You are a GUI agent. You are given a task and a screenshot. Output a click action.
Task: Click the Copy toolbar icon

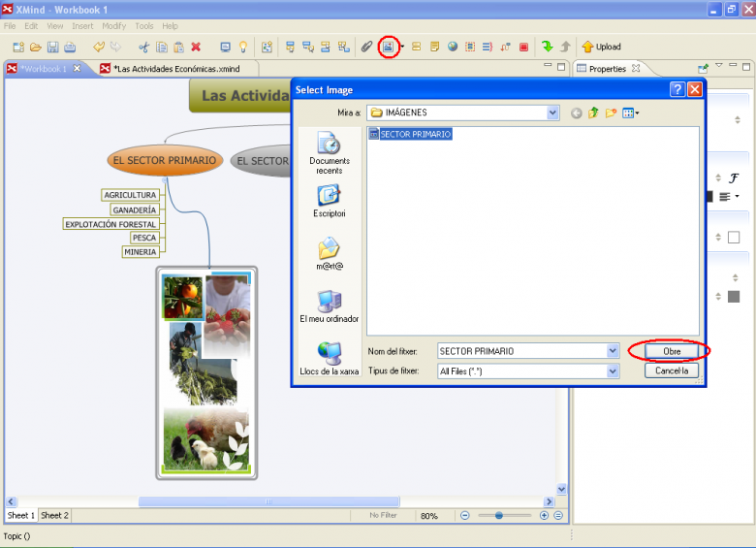tap(162, 47)
